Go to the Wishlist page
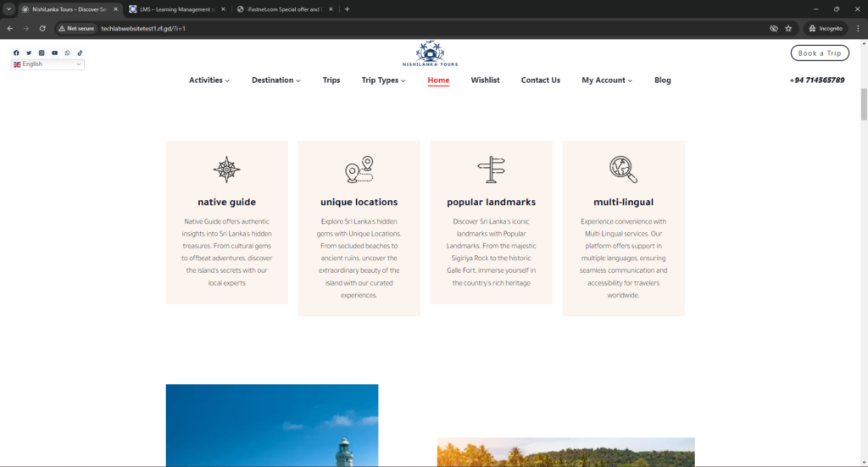 [x=485, y=81]
